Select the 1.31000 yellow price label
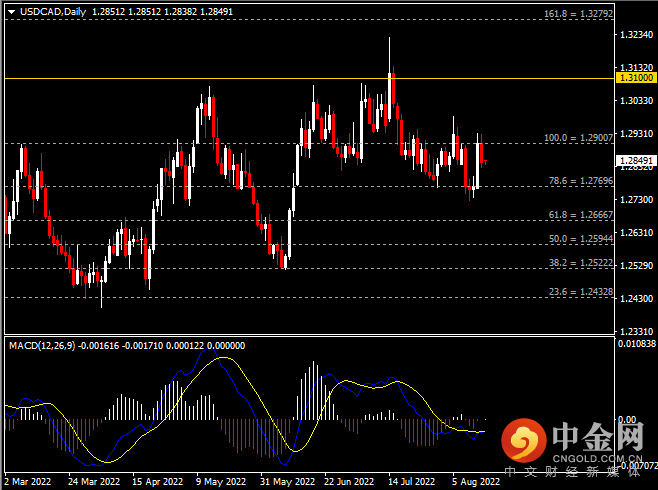Viewport: 658px width, 490px height. coord(636,78)
